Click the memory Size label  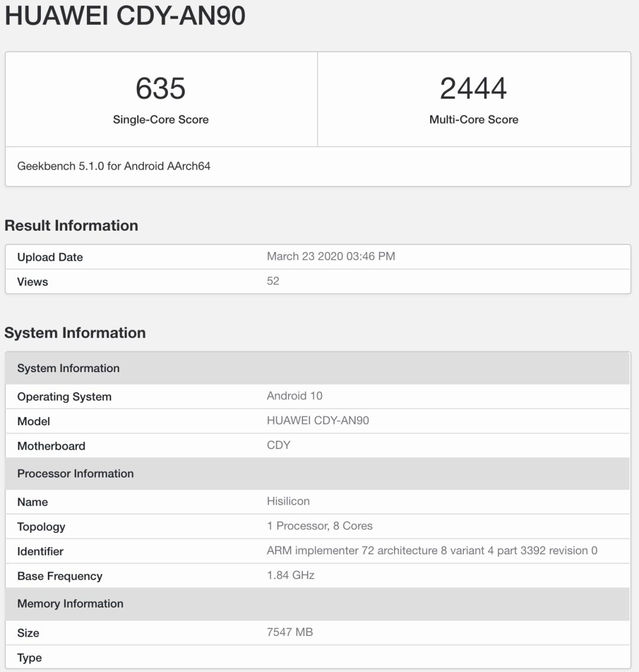(x=28, y=634)
